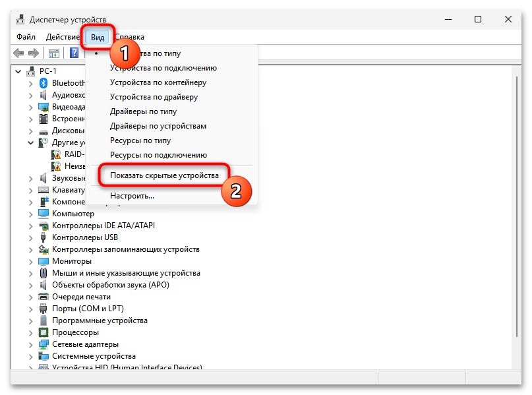Maximize the Диспетчер устройств window
Viewport: 532px width, 395px height.
pyautogui.click(x=478, y=19)
